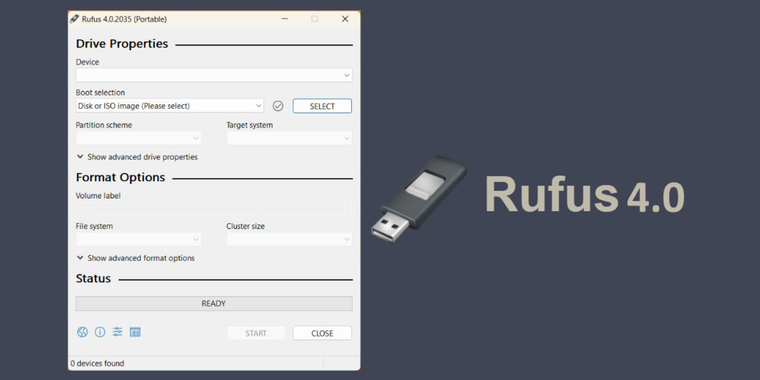The image size is (760, 380).
Task: Click the checksum checkmark icon
Action: coord(278,106)
